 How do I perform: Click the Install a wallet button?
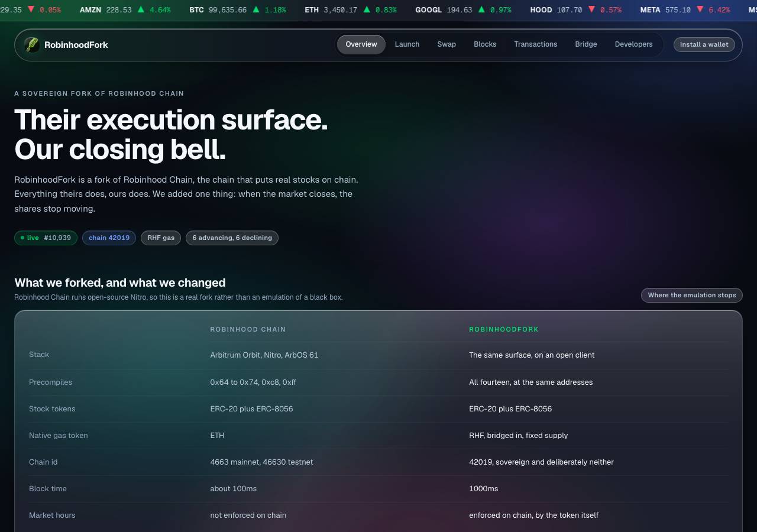(704, 44)
